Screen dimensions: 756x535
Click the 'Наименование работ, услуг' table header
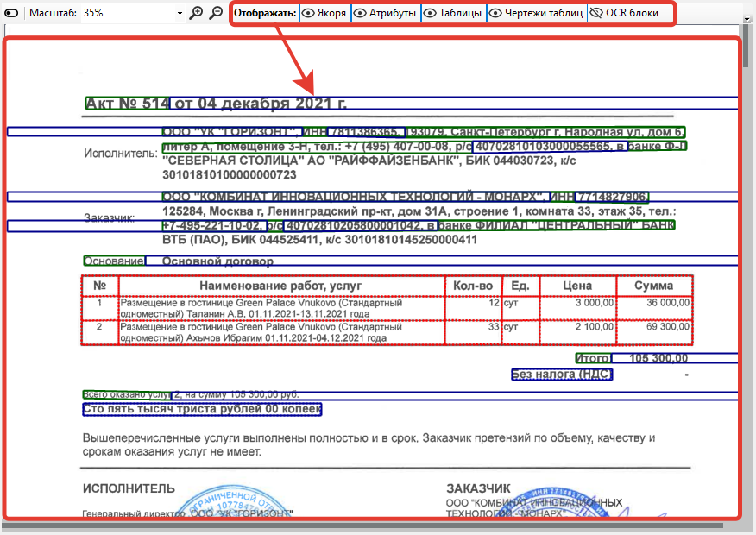tap(280, 286)
